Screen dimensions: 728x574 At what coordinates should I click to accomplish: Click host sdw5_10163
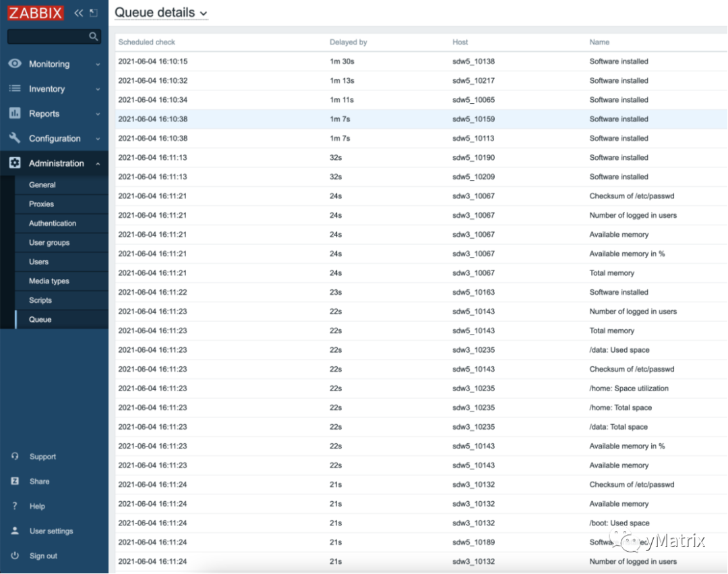474,292
